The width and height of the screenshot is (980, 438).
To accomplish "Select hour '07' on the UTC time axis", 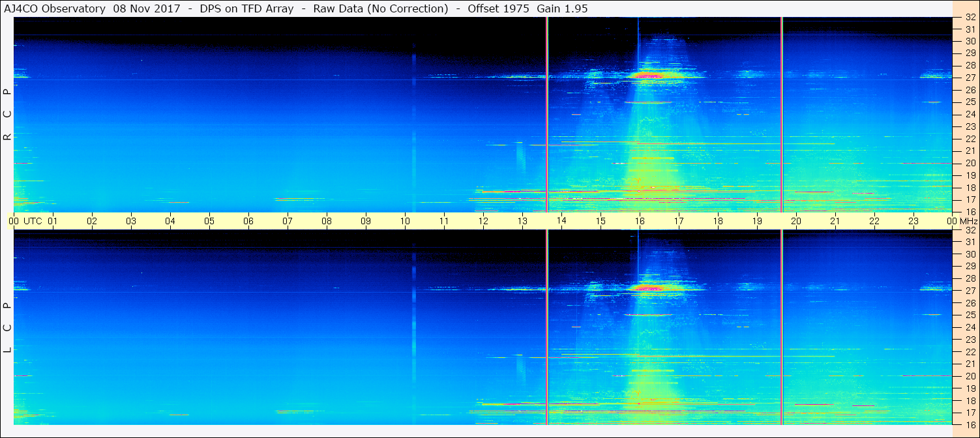I will (x=288, y=221).
